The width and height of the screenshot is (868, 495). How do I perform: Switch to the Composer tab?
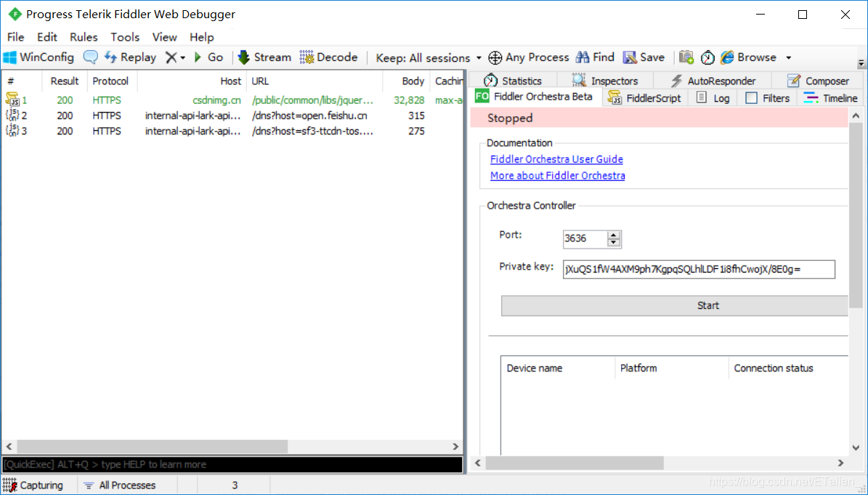click(x=818, y=81)
